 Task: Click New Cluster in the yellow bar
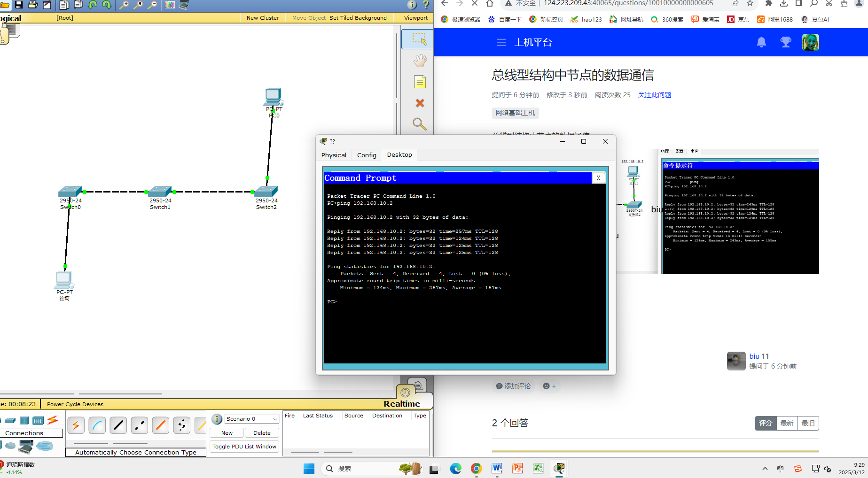(263, 18)
